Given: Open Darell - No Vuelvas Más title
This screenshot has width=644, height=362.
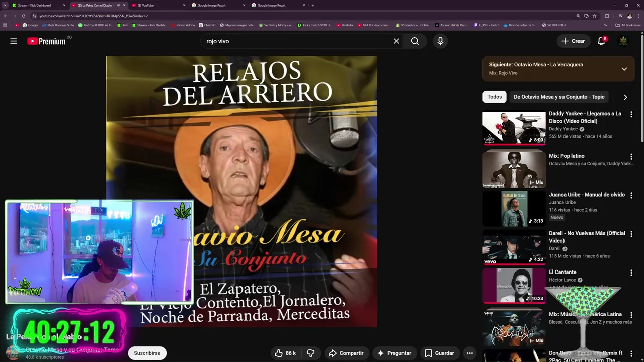Looking at the screenshot, I should click(587, 237).
